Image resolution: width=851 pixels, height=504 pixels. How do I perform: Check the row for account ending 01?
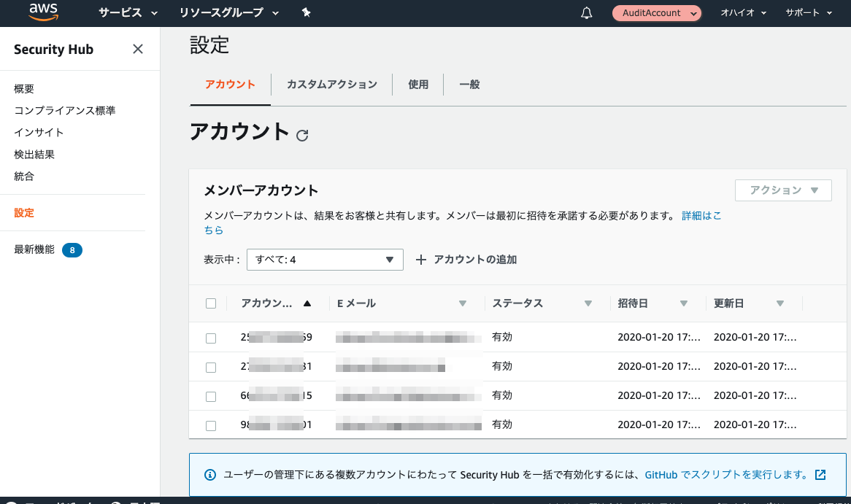(x=211, y=426)
